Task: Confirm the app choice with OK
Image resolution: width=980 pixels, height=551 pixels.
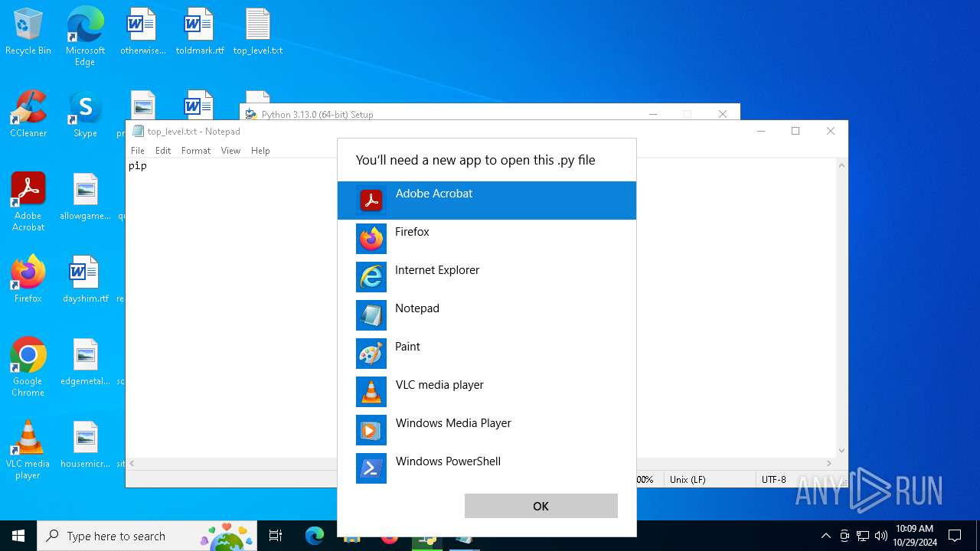Action: (541, 506)
